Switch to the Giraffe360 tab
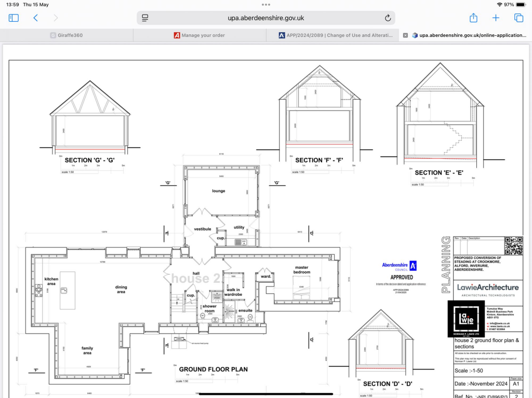This screenshot has width=532, height=398. (66, 35)
